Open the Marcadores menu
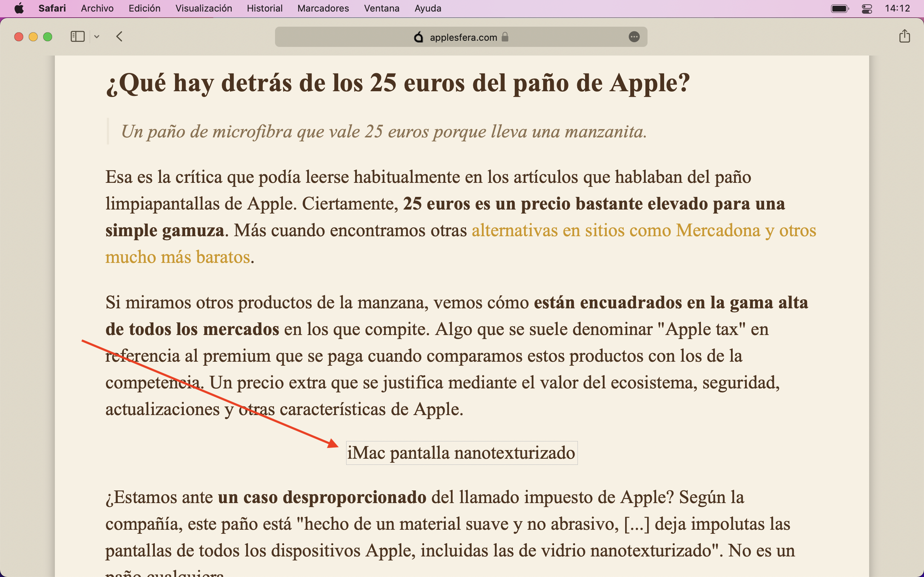This screenshot has height=577, width=924. [x=323, y=8]
